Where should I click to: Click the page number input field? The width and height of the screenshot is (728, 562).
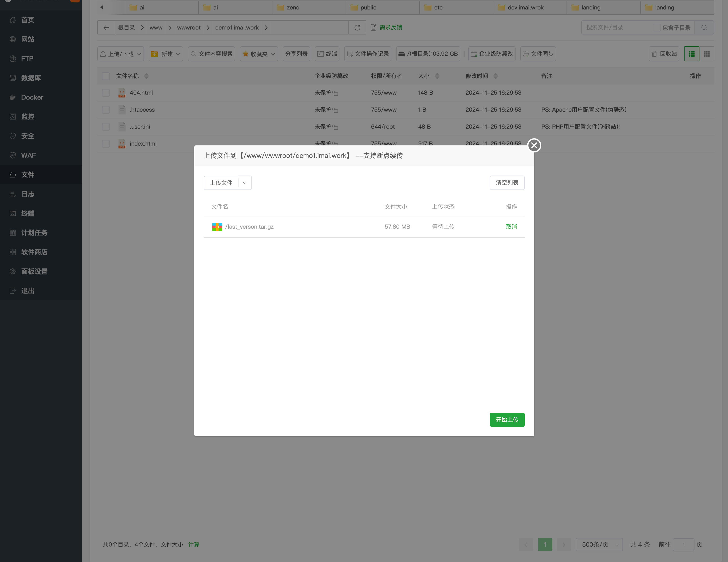click(x=683, y=544)
